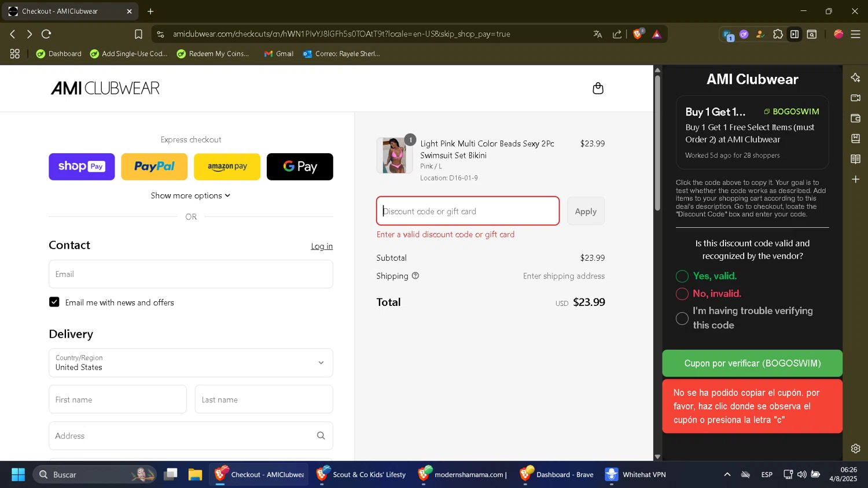Click the AMI Clubwear logo
The image size is (868, 488).
105,88
